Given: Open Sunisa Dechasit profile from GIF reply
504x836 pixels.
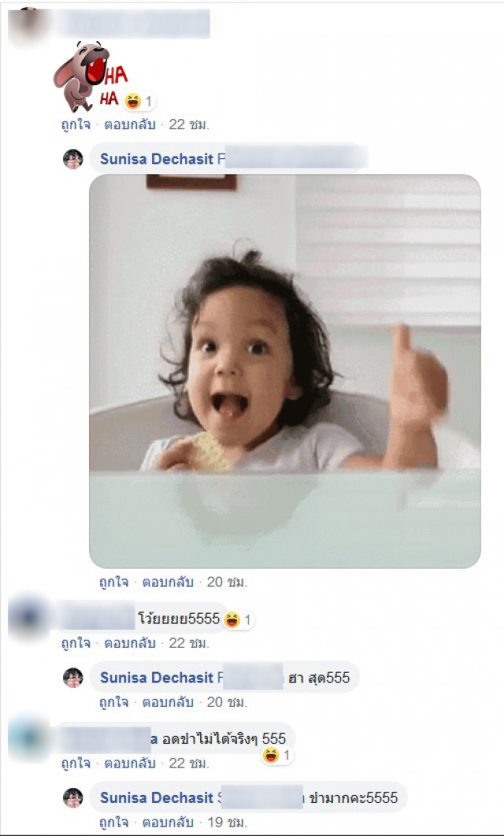Looking at the screenshot, I should 157,159.
